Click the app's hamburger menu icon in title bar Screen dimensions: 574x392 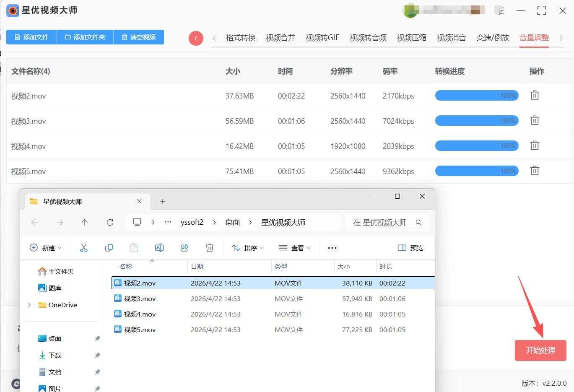(499, 11)
